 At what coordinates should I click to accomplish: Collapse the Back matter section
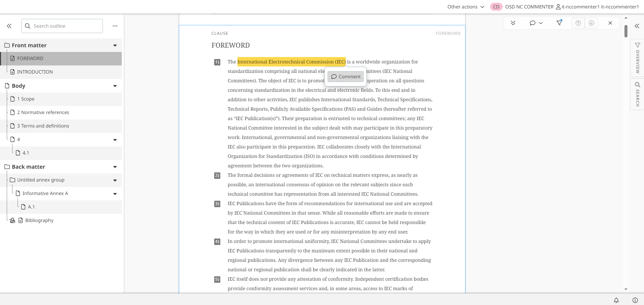[115, 167]
